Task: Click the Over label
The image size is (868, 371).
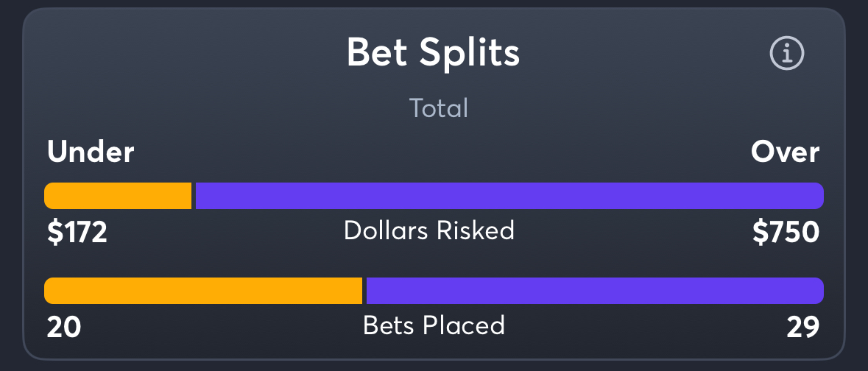Action: coord(785,152)
